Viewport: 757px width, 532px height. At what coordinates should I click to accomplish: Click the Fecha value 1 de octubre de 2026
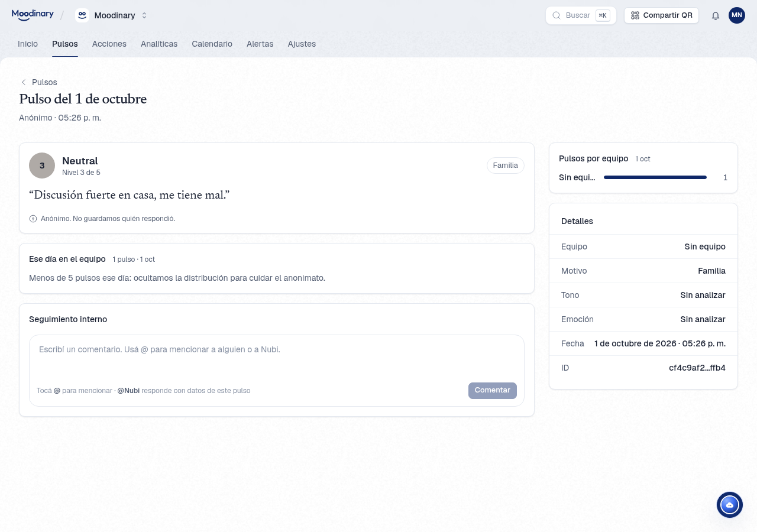660,343
